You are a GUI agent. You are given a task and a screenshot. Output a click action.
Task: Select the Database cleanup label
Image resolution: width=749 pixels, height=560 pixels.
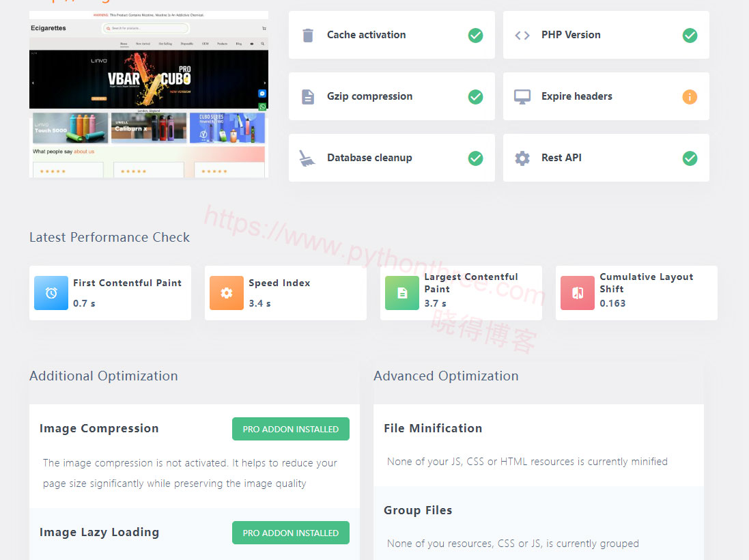(370, 158)
